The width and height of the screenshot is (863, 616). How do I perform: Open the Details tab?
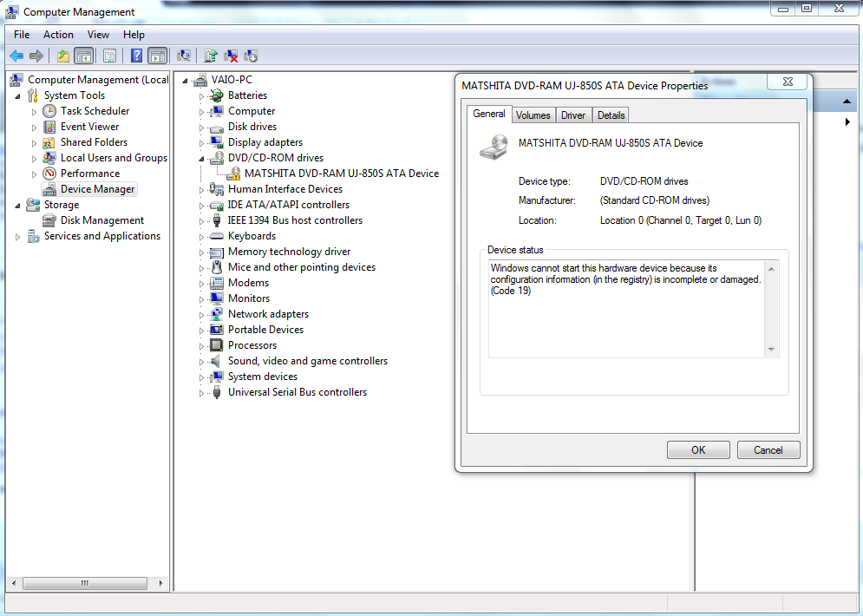point(611,115)
